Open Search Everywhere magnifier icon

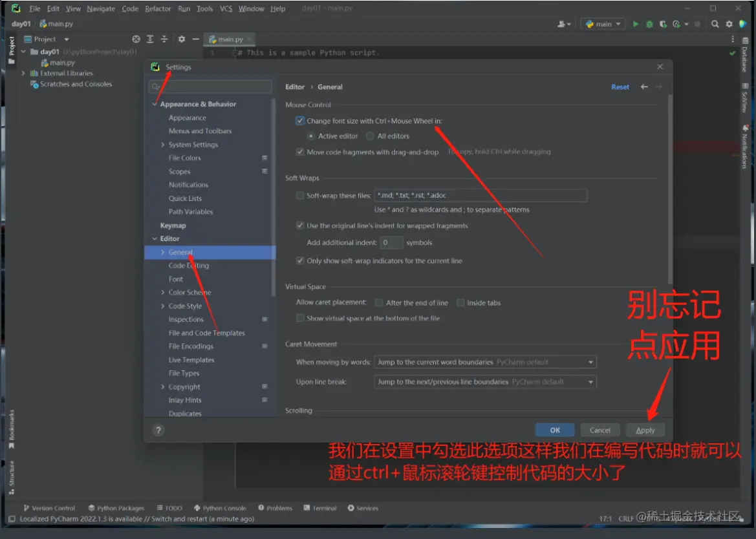pos(715,24)
